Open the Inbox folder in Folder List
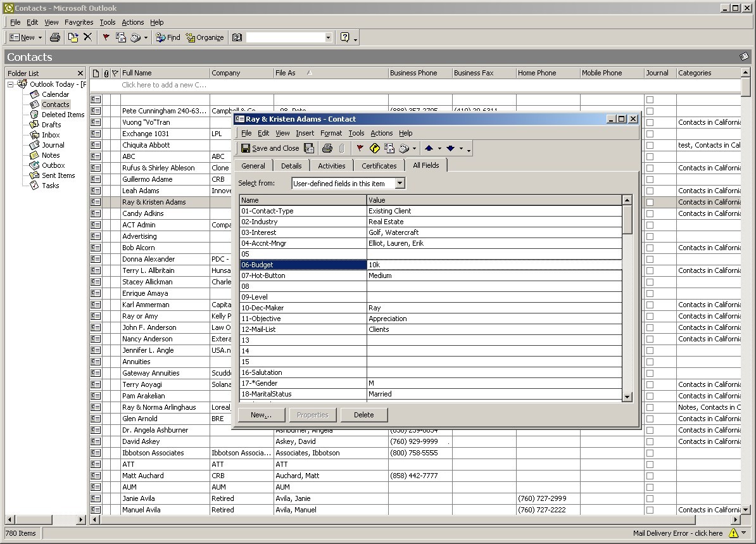 pos(51,135)
